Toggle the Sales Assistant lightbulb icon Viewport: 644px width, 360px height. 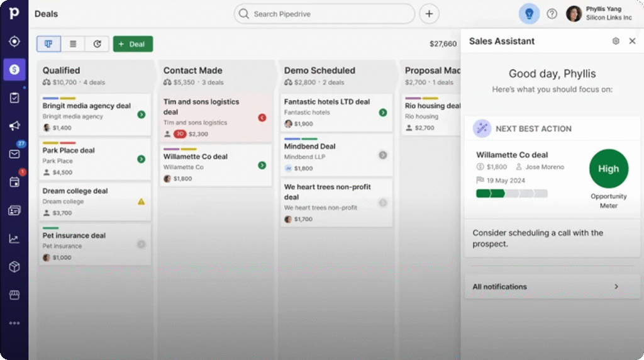(529, 14)
